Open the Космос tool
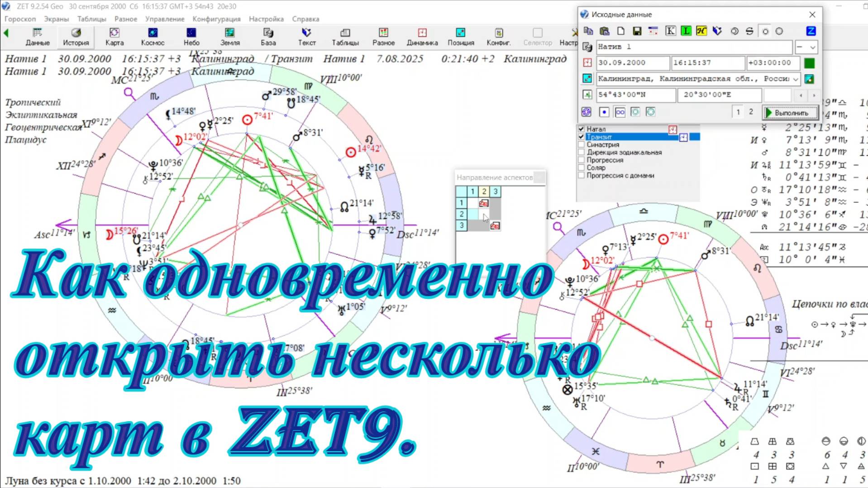The height and width of the screenshot is (488, 868). click(x=153, y=36)
